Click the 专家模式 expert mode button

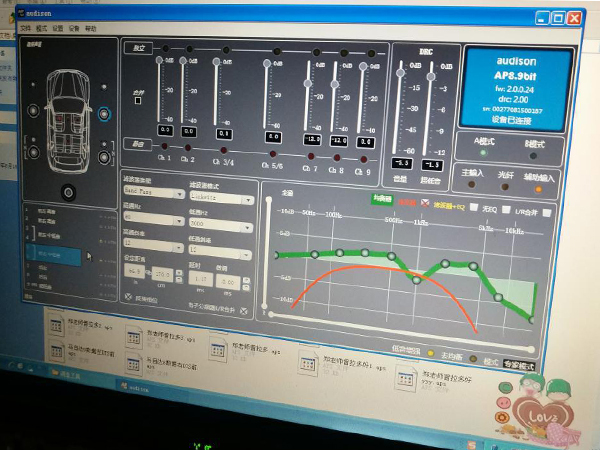coord(518,365)
